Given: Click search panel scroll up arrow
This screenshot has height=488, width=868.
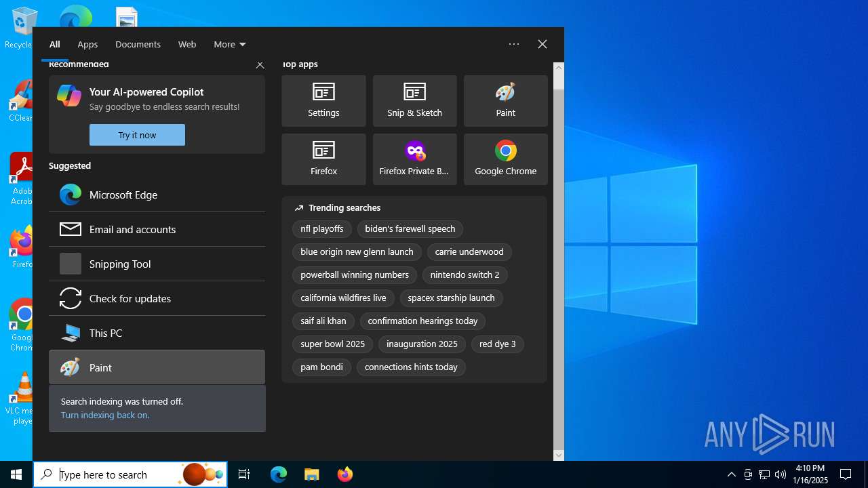Looking at the screenshot, I should point(559,67).
